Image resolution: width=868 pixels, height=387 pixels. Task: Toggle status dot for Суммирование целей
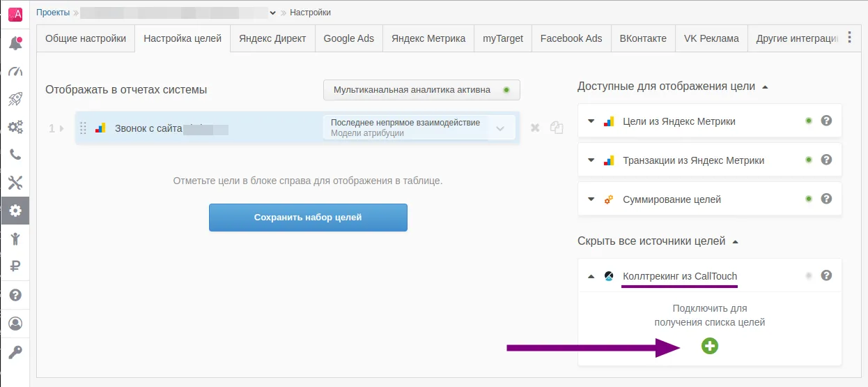(x=809, y=199)
